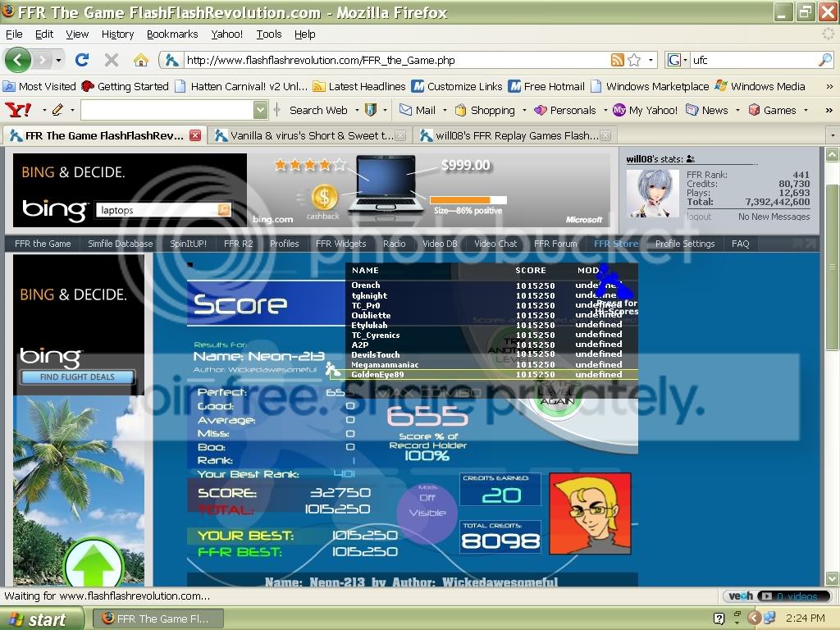The width and height of the screenshot is (840, 630).
Task: Click the search magnifier icon in search box
Action: coord(824,60)
